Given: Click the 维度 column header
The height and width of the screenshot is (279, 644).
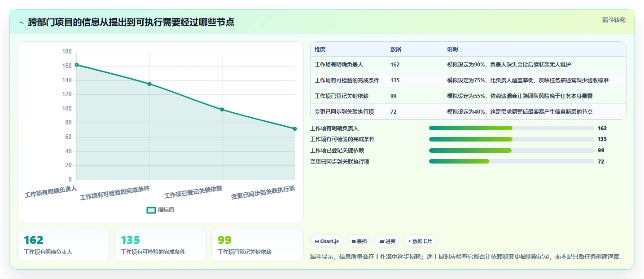Looking at the screenshot, I should click(320, 49).
